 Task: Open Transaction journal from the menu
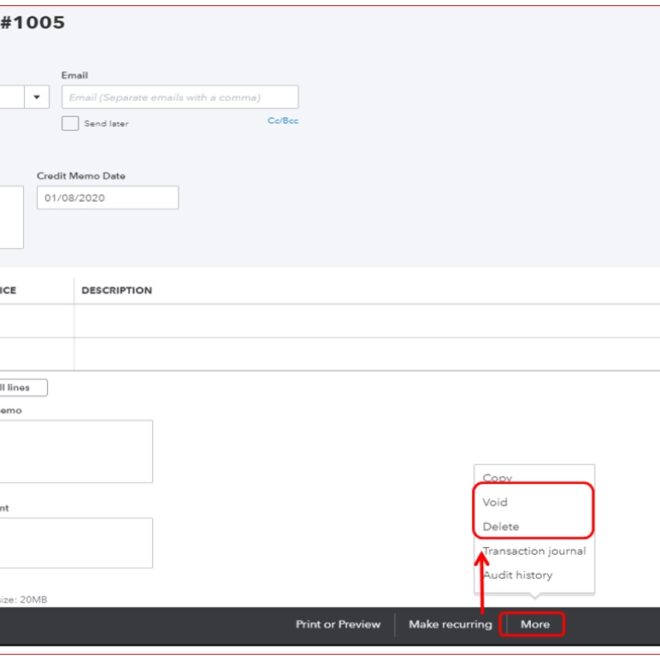coord(534,551)
